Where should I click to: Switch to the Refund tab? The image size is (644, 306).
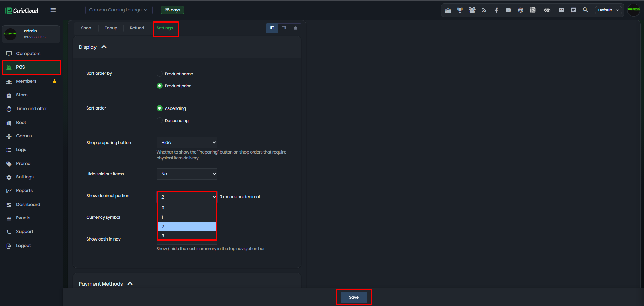137,28
